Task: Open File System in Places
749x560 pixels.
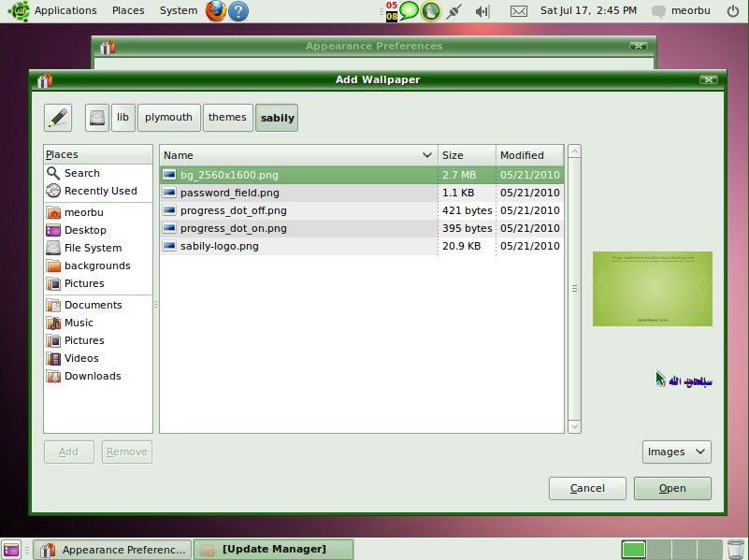Action: [98, 248]
